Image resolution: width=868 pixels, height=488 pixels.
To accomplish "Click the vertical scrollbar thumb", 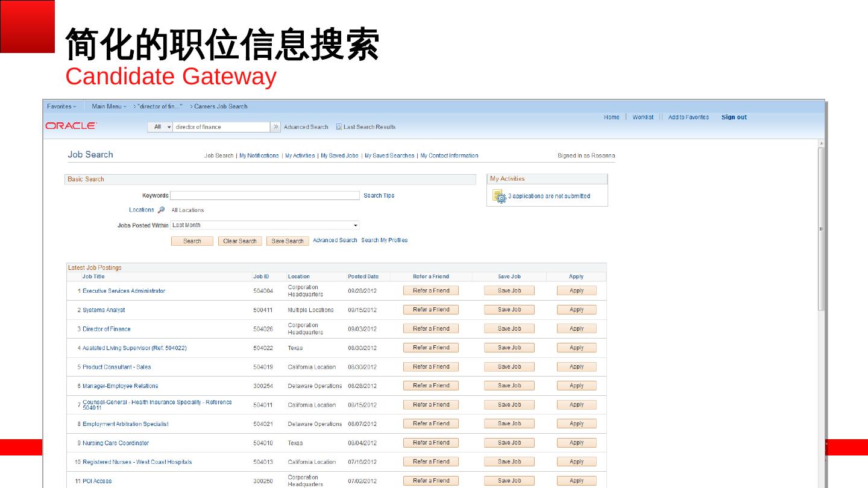I will 821,229.
